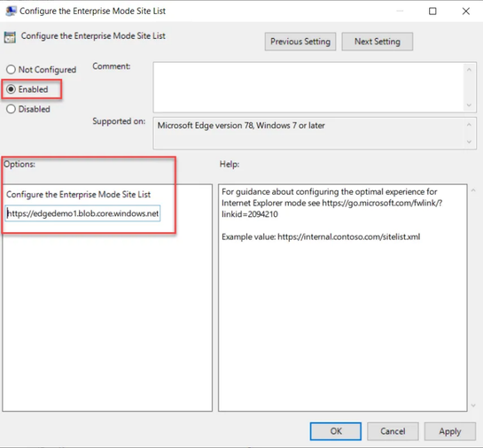Click Help pane scroll up arrow
The width and height of the screenshot is (483, 448).
point(473,190)
